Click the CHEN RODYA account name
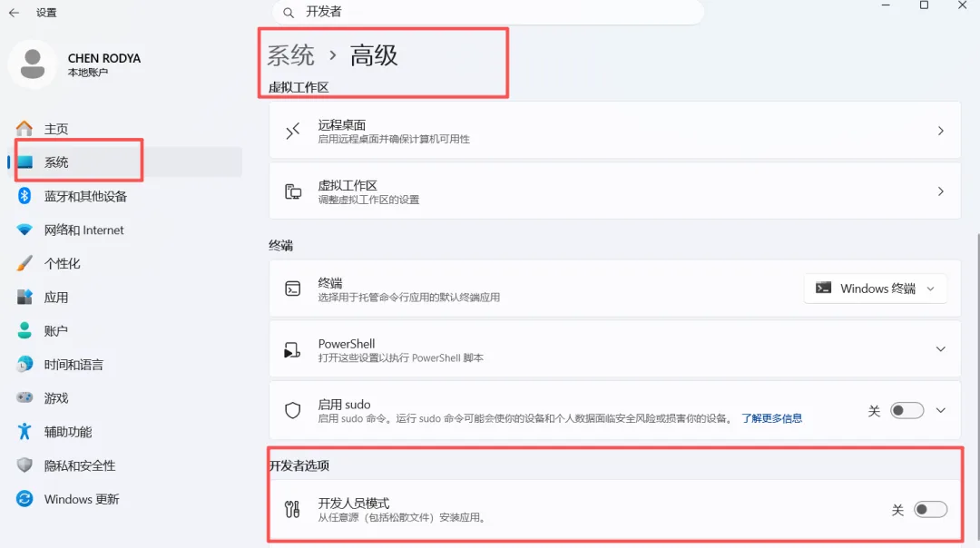This screenshot has width=980, height=548. (x=104, y=58)
